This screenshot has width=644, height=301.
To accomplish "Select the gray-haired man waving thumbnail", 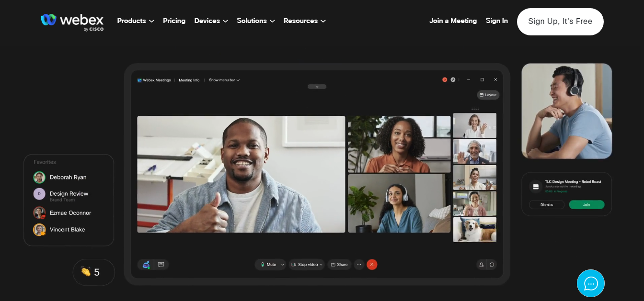I will tap(475, 151).
